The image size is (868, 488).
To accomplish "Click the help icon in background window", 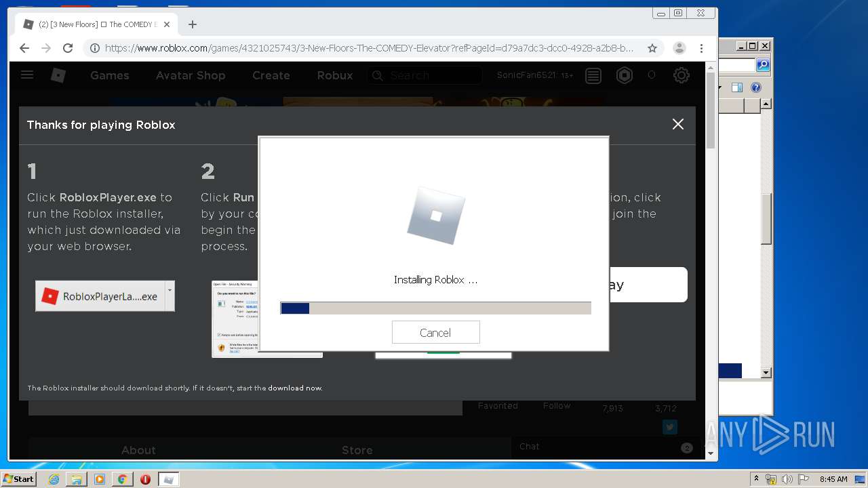I will (x=756, y=87).
